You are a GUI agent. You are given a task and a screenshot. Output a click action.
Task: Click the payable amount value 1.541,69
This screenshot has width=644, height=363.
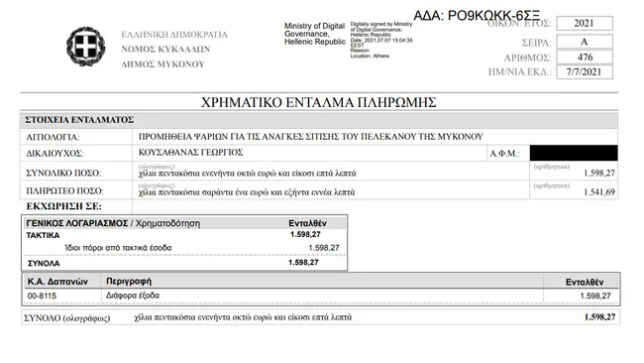[x=599, y=192]
